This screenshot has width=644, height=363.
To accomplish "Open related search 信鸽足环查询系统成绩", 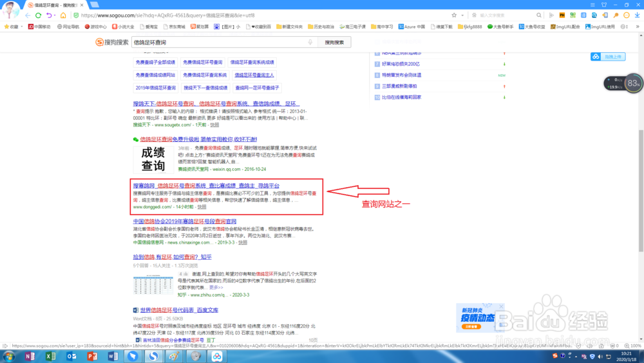I will [x=252, y=63].
